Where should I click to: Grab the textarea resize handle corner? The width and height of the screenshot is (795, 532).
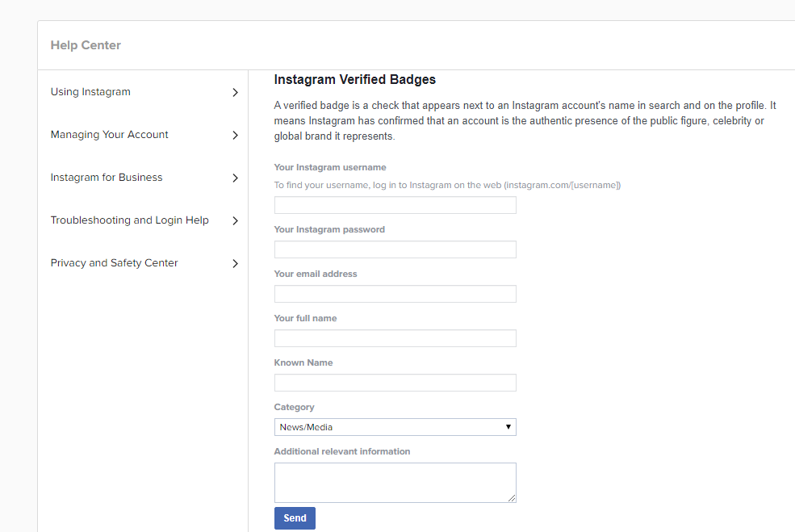click(x=512, y=498)
